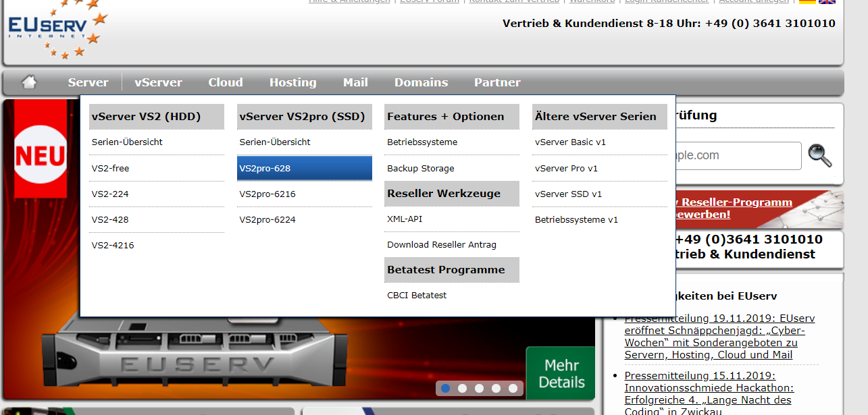Open the Hosting menu
This screenshot has height=415, width=868.
292,82
